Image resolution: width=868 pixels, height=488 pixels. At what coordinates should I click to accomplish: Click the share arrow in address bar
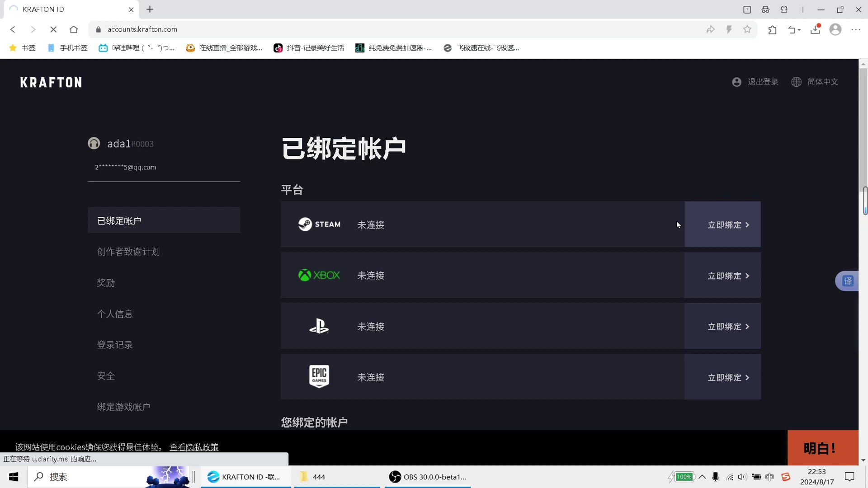pos(711,29)
